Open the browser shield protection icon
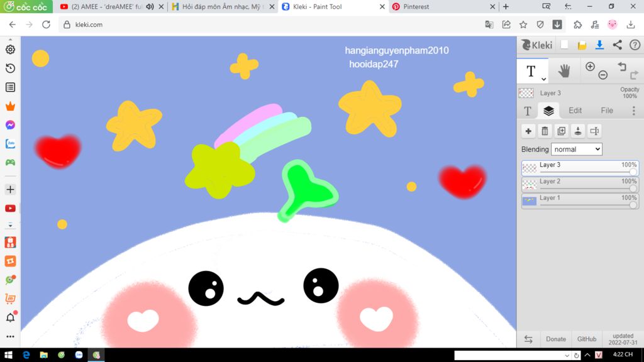Viewport: 644px width, 362px height. (540, 25)
